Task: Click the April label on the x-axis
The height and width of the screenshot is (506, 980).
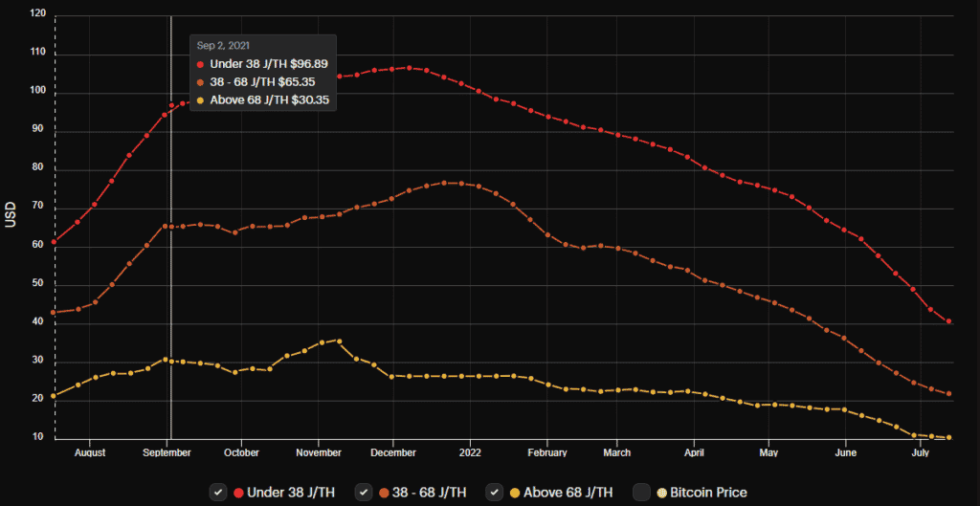Action: [694, 452]
